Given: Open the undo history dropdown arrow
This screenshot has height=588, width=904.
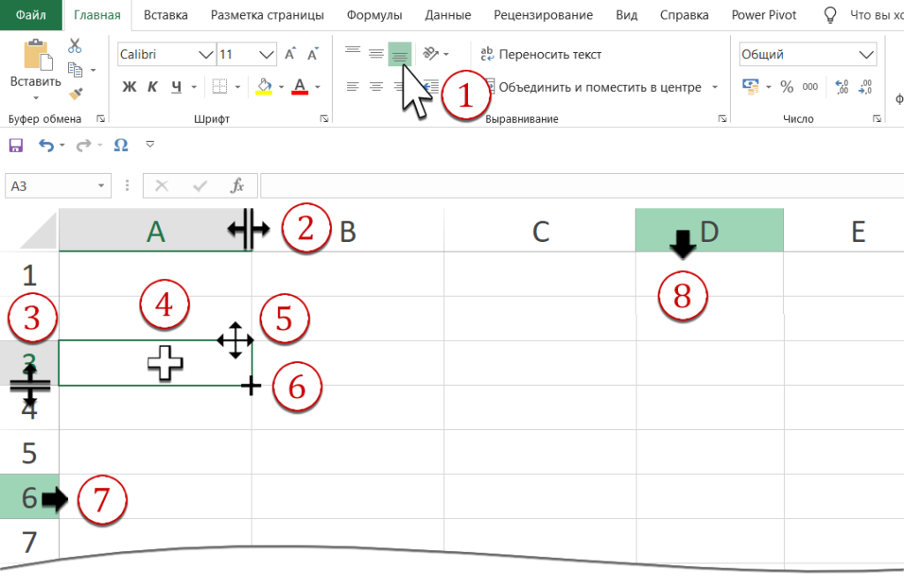Looking at the screenshot, I should tap(63, 146).
